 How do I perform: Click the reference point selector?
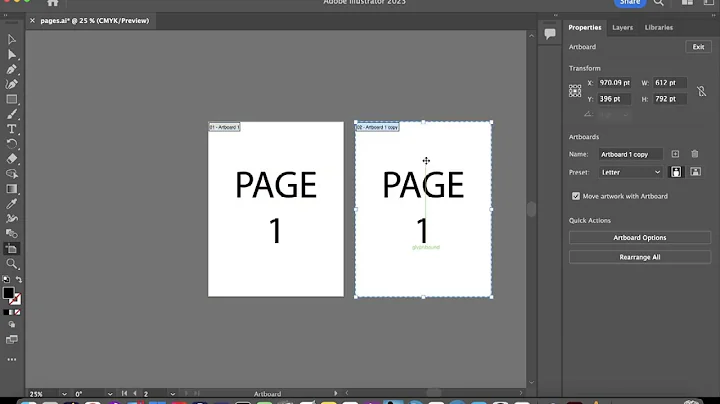click(x=575, y=91)
